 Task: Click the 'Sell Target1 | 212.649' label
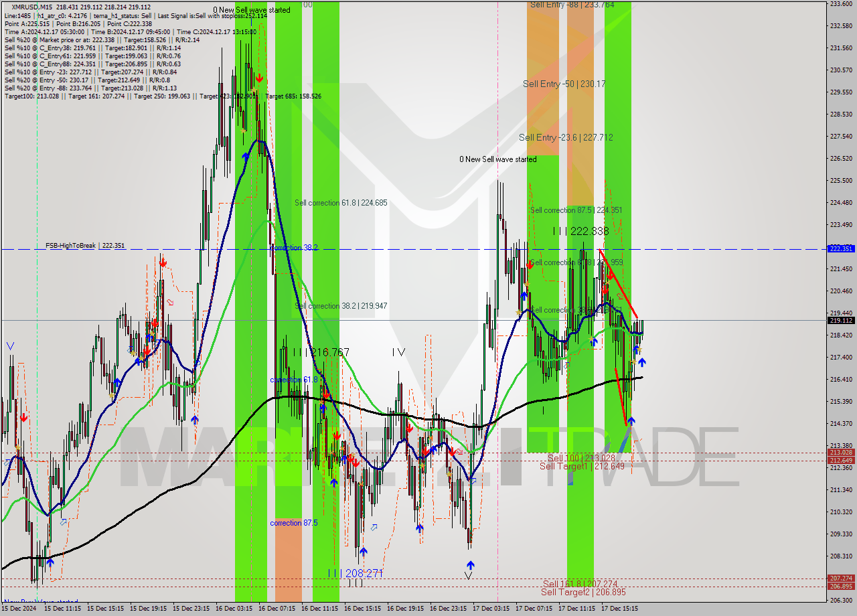coord(582,467)
